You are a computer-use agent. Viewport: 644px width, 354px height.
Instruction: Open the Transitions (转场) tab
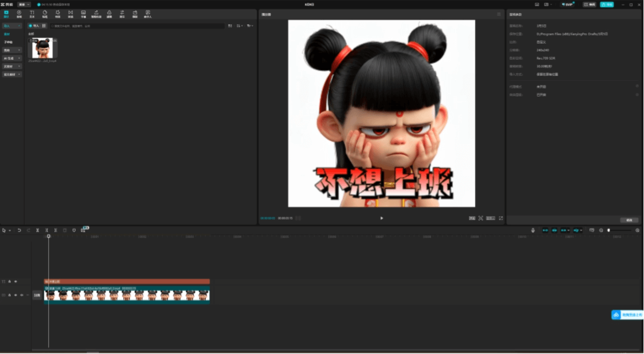pos(70,13)
